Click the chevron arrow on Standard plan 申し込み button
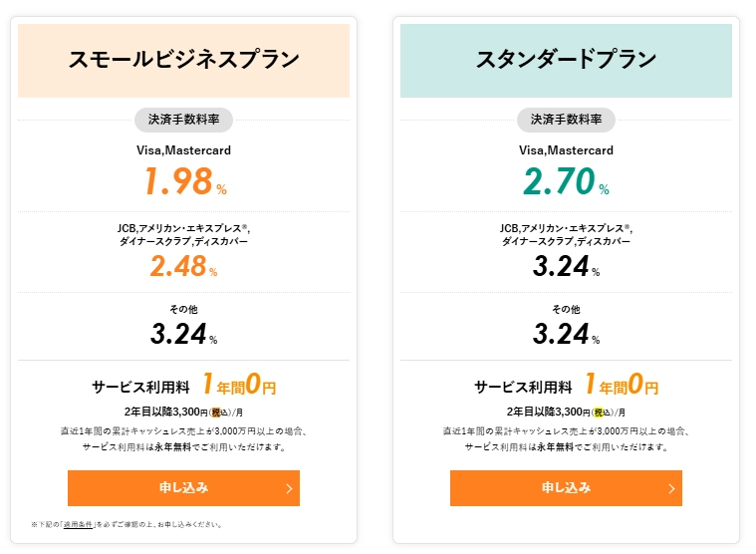 coord(671,488)
